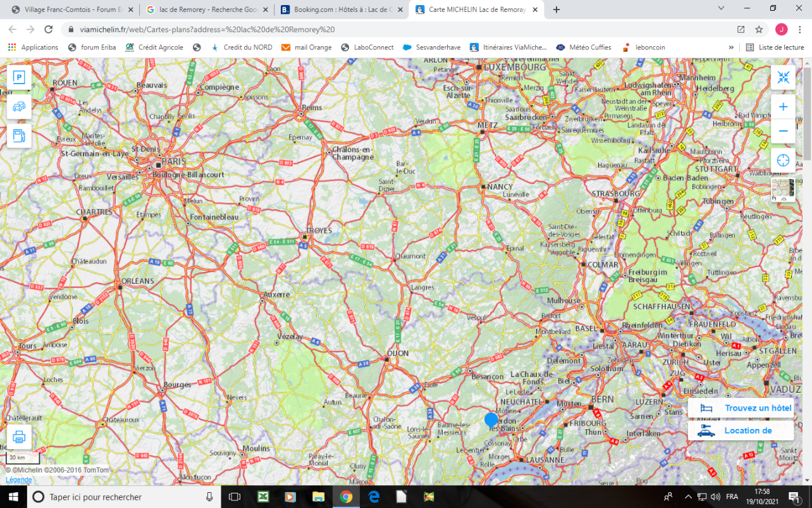Screen dimensions: 812x508
Task: Open the Légende link
Action: click(19, 480)
